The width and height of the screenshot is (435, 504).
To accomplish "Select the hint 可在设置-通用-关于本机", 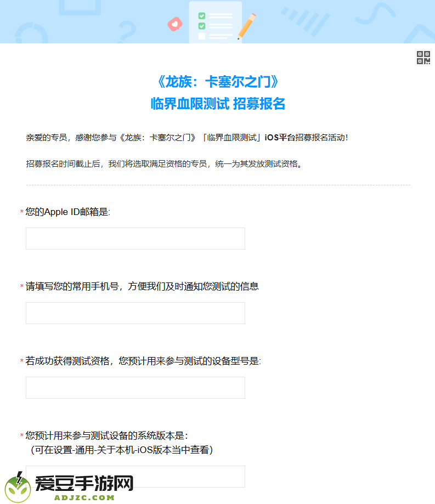I will pyautogui.click(x=122, y=450).
